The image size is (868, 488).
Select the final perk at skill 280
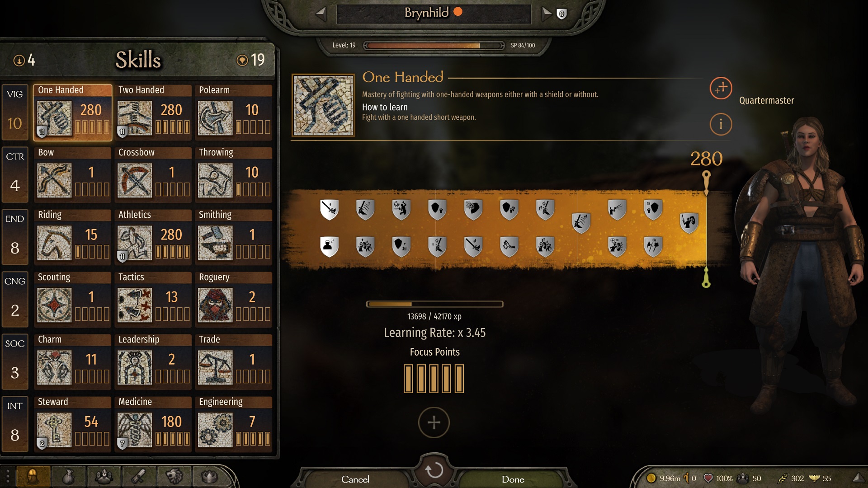(x=689, y=223)
